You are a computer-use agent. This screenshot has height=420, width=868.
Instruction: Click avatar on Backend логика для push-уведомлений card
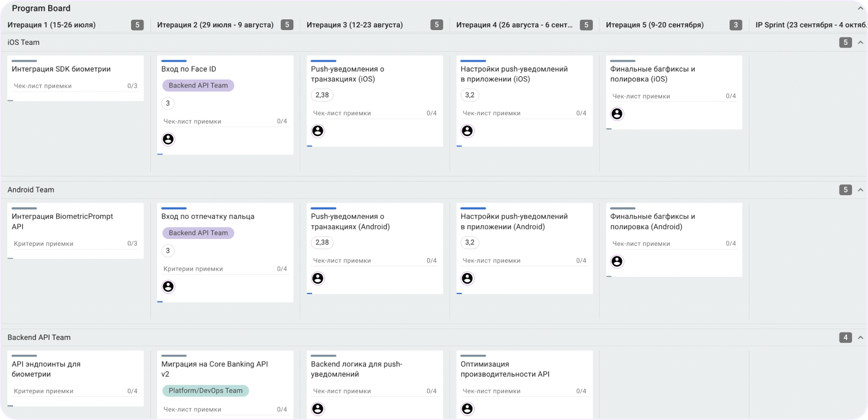[x=318, y=409]
